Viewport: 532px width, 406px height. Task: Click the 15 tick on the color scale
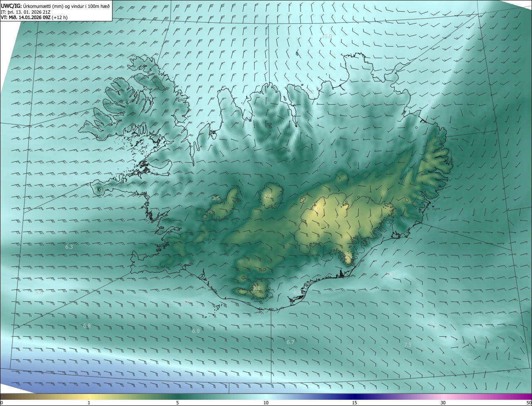pyautogui.click(x=355, y=403)
